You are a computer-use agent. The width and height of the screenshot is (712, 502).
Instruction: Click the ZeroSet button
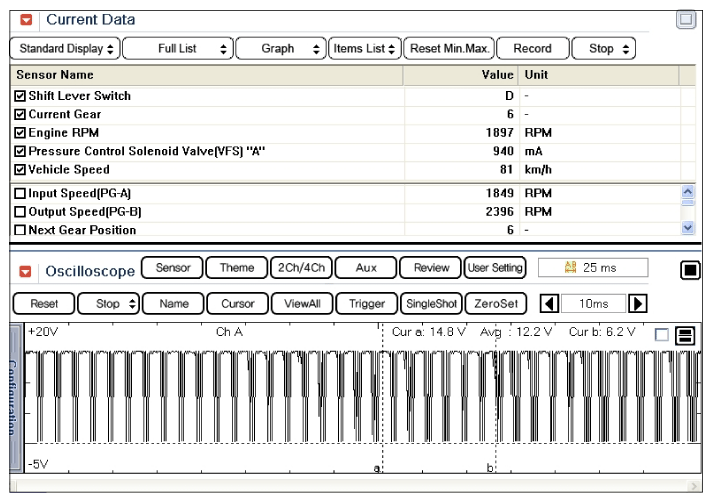(x=496, y=304)
